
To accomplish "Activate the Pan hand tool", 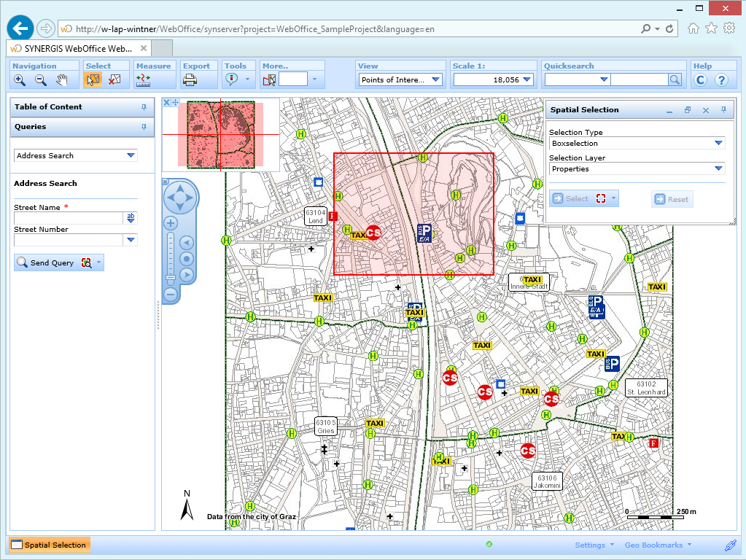I will click(61, 79).
